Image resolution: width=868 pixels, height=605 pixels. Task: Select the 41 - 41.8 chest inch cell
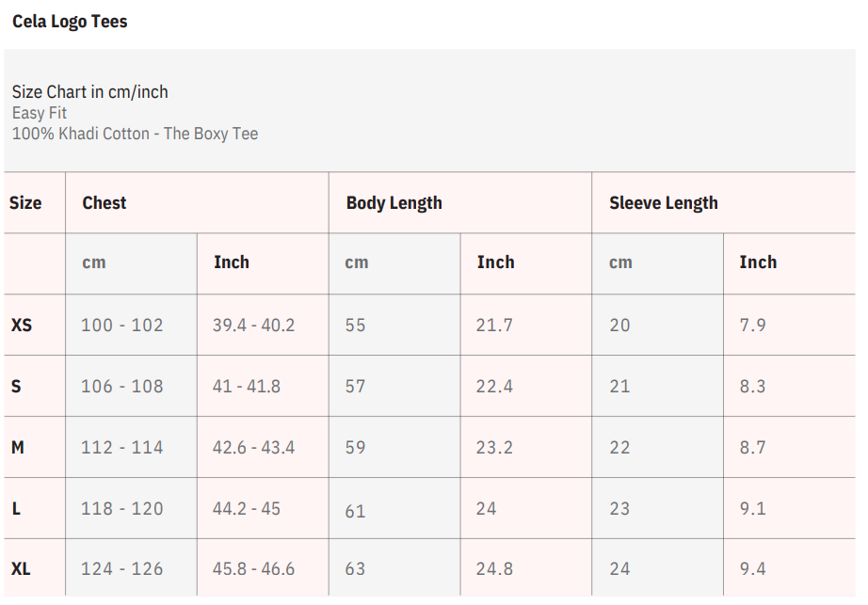pyautogui.click(x=246, y=386)
